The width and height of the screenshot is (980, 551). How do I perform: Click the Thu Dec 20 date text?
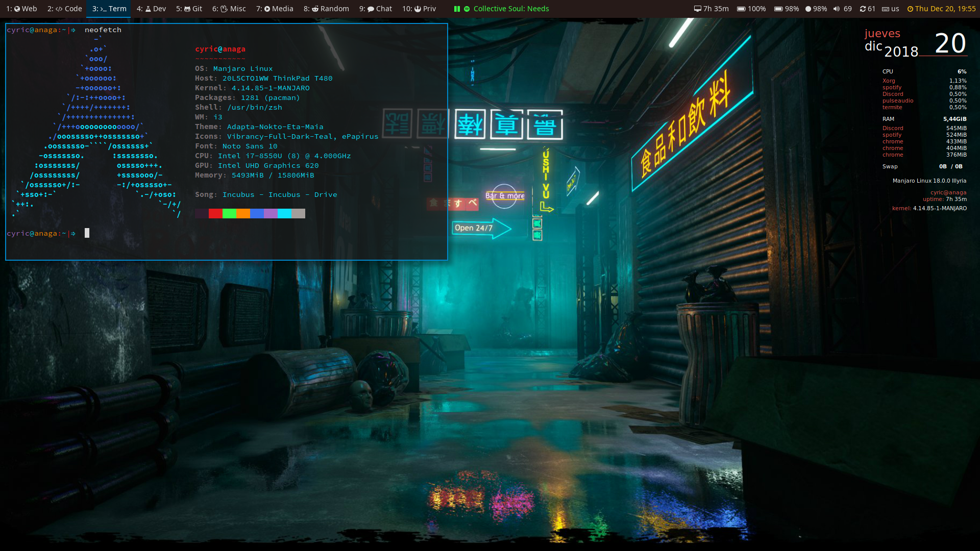pos(945,9)
